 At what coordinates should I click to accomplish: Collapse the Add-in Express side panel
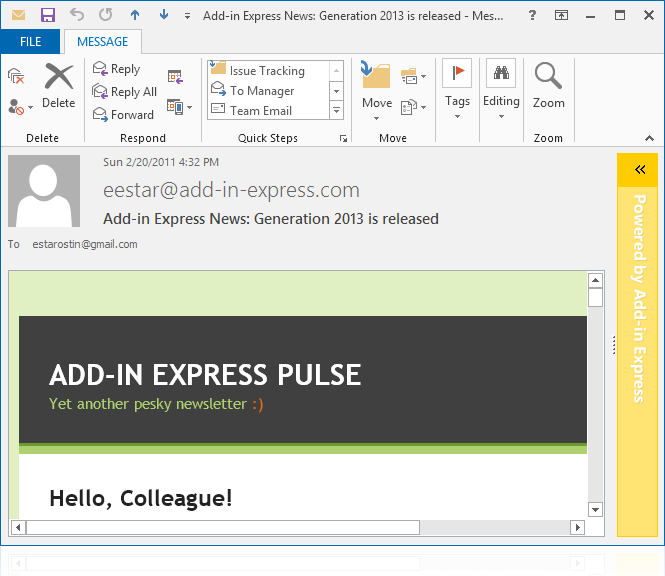[640, 170]
